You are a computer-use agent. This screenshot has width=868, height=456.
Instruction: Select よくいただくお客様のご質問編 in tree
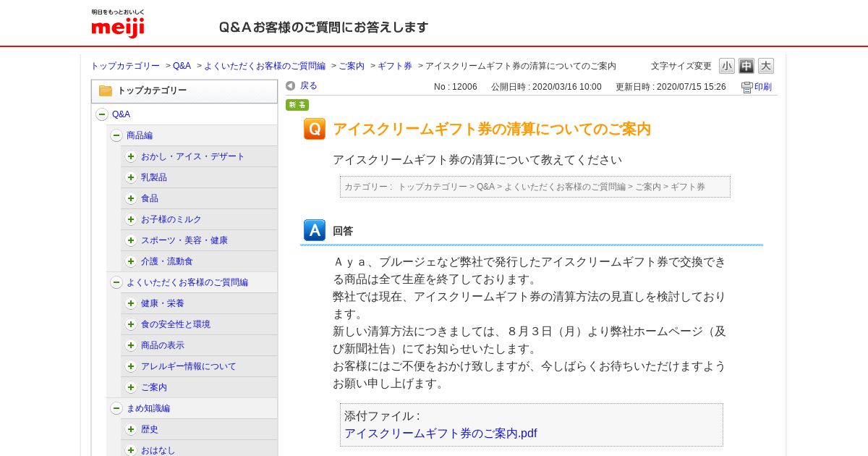tap(187, 282)
